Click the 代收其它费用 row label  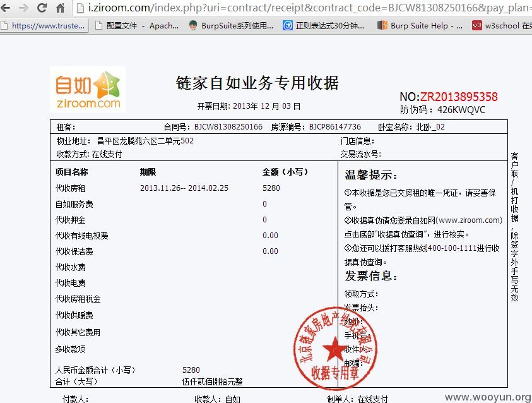coord(78,332)
